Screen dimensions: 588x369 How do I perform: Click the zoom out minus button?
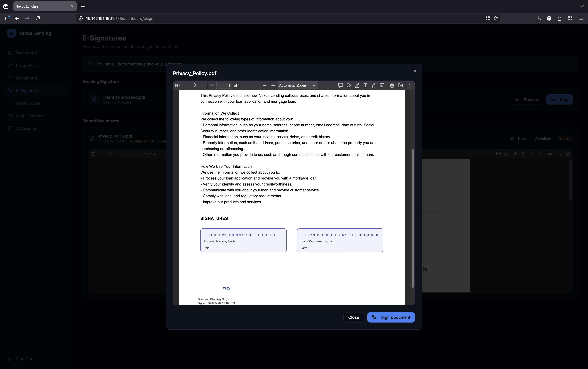pyautogui.click(x=264, y=85)
